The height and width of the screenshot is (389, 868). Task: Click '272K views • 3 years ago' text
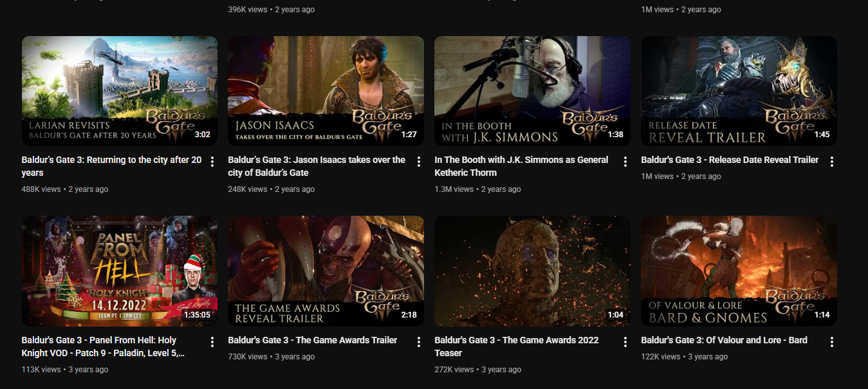pos(478,370)
